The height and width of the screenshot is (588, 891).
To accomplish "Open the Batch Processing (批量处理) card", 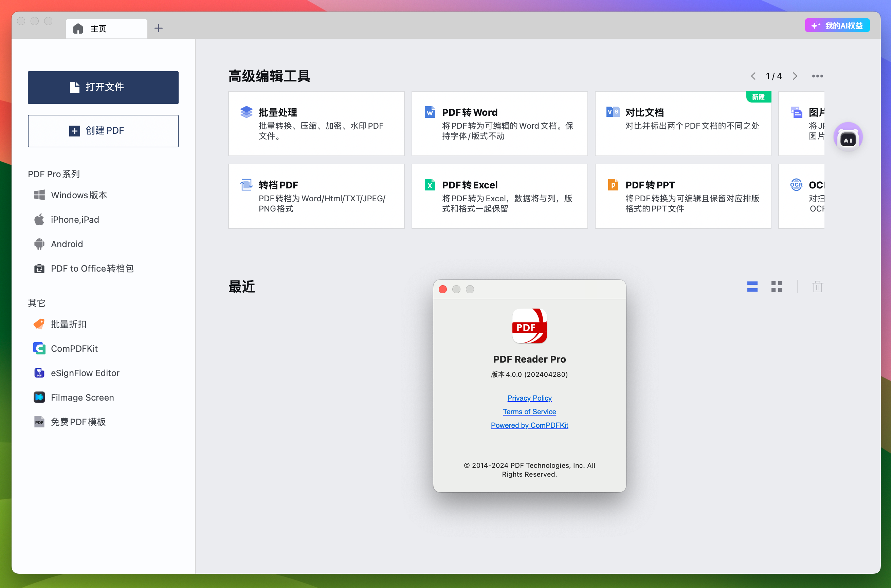I will (316, 123).
